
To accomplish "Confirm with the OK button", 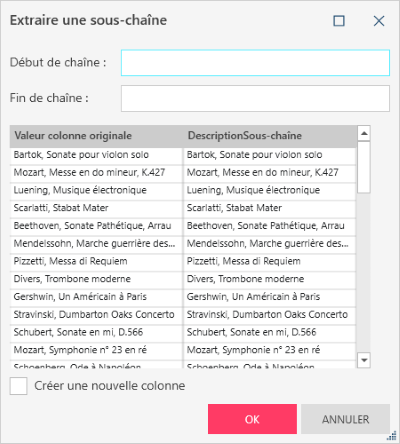I will 252,419.
